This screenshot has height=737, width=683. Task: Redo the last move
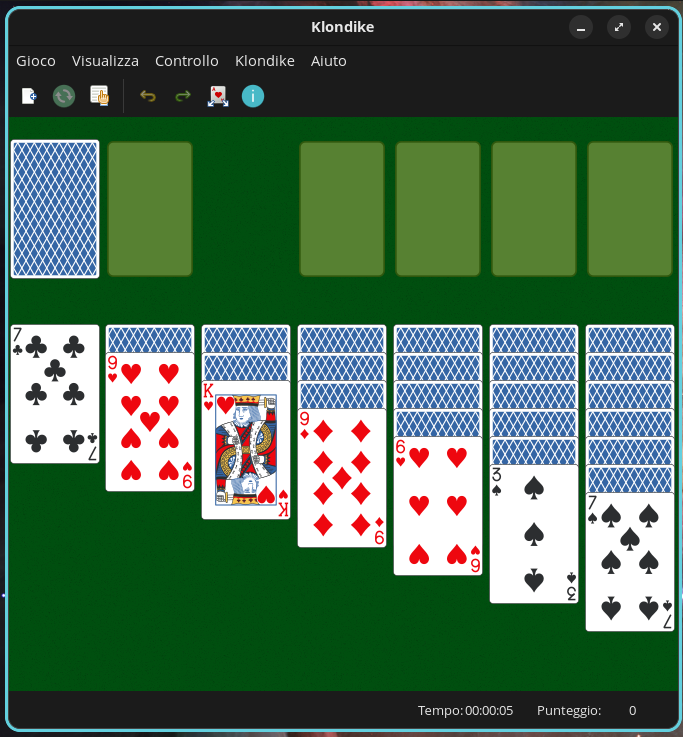(x=183, y=96)
